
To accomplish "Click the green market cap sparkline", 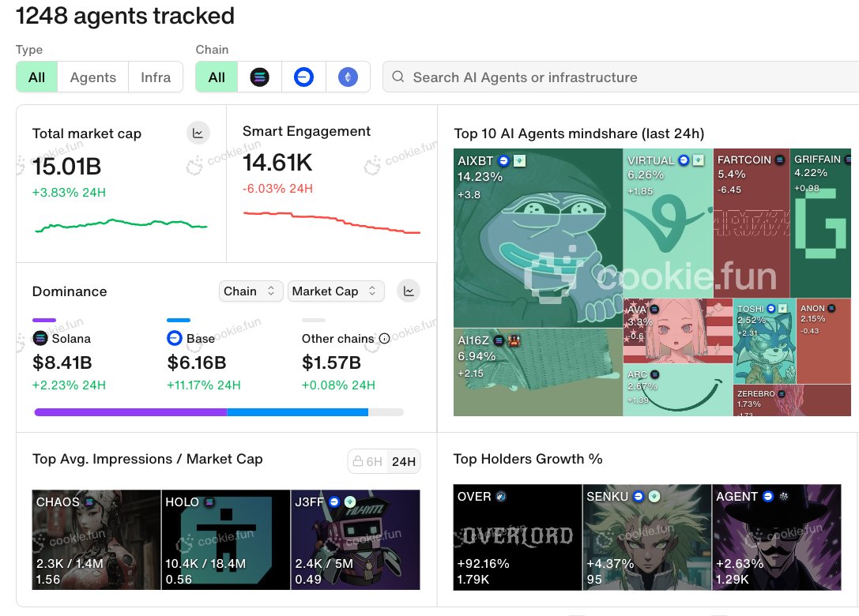I will tap(121, 224).
